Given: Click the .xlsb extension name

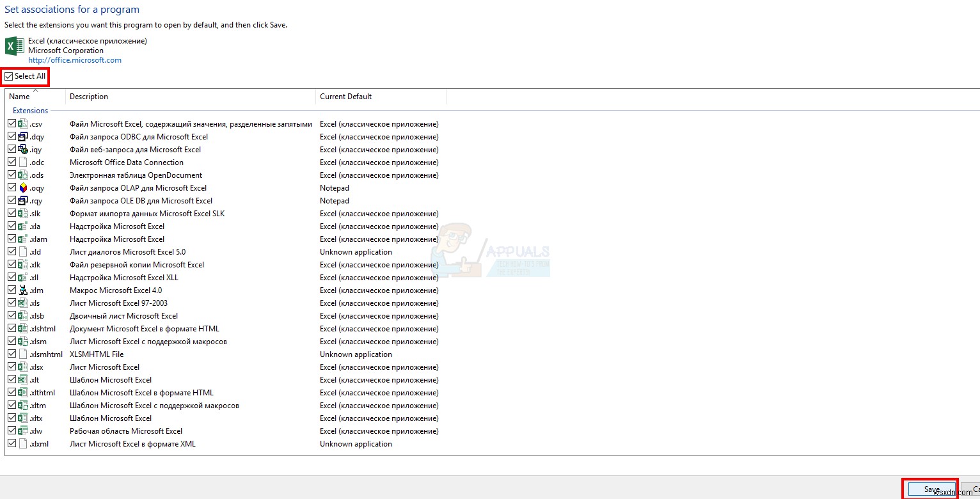Looking at the screenshot, I should [x=36, y=316].
